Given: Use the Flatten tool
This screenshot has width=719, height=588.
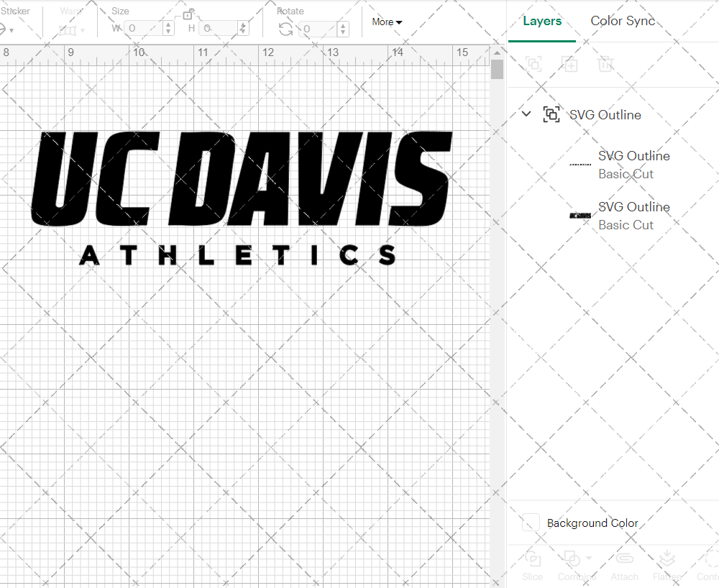Looking at the screenshot, I should click(x=667, y=564).
